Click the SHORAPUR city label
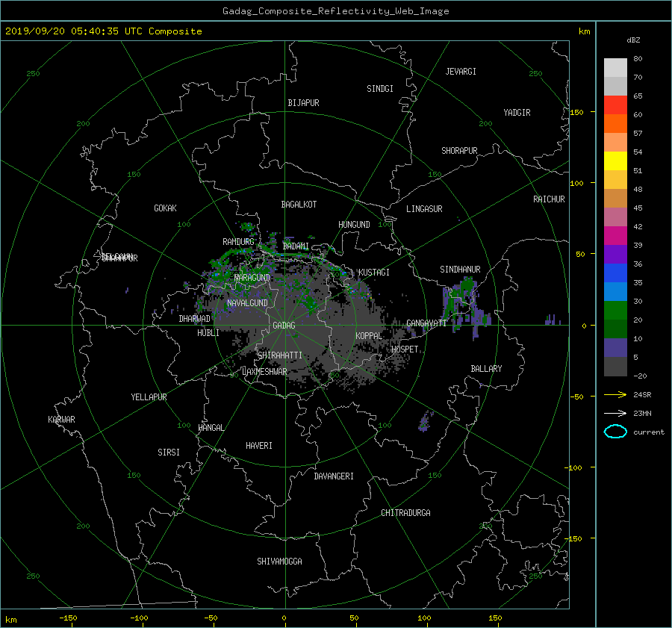672x628 pixels. tap(459, 151)
